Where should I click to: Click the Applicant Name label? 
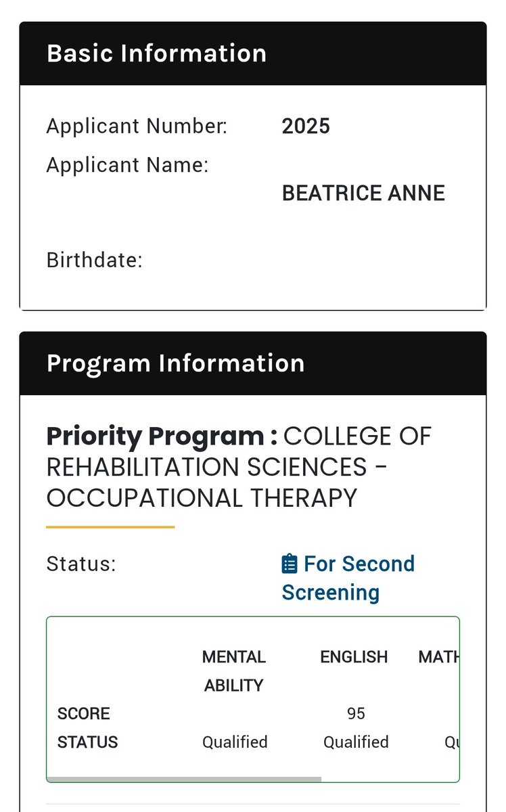tap(128, 165)
